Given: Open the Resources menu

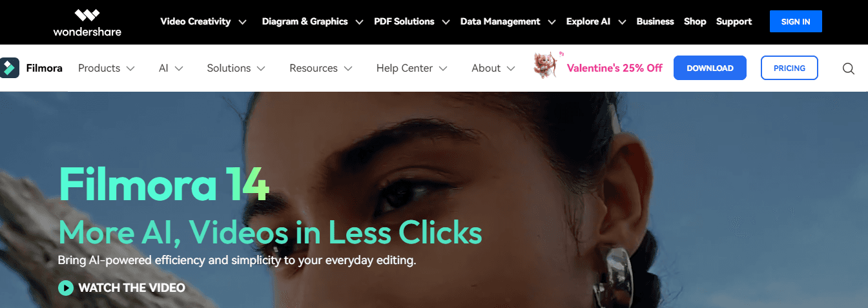Looking at the screenshot, I should pos(321,68).
